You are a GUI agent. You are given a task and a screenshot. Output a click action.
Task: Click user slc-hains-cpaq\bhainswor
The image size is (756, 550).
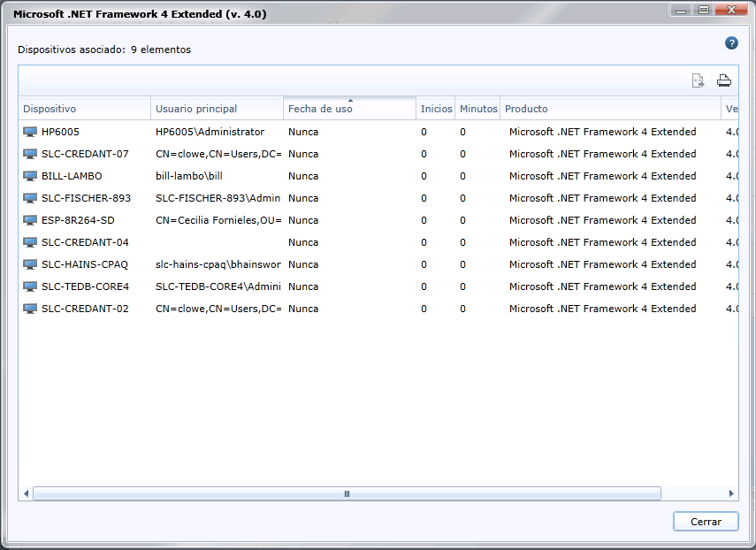218,264
